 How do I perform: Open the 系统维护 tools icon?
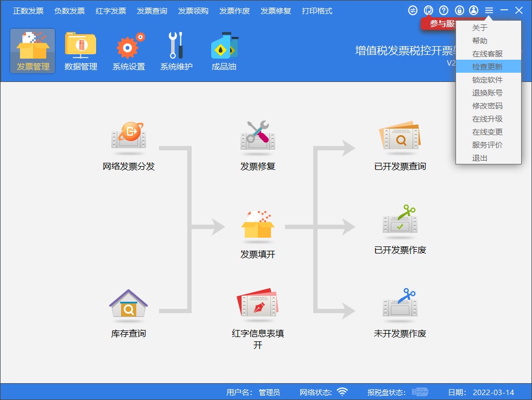pyautogui.click(x=175, y=50)
